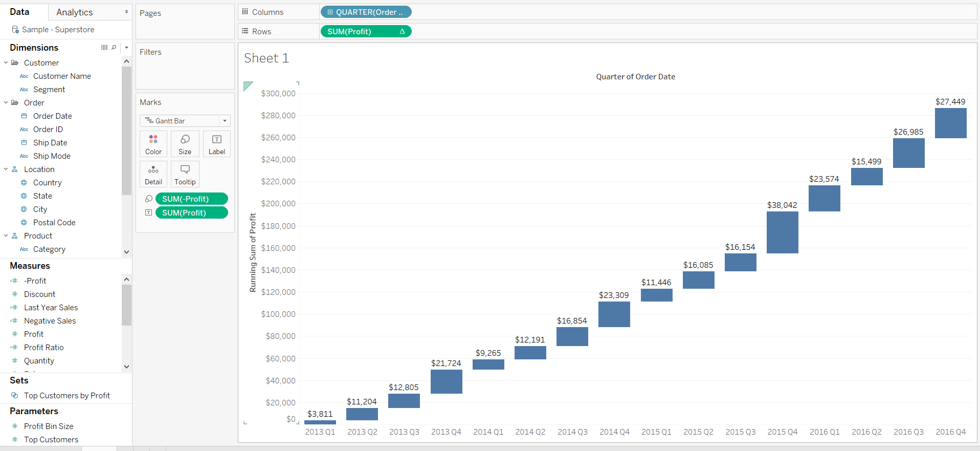This screenshot has width=980, height=451.
Task: Click the SUM(Profit) pill on Rows
Action: (x=366, y=31)
